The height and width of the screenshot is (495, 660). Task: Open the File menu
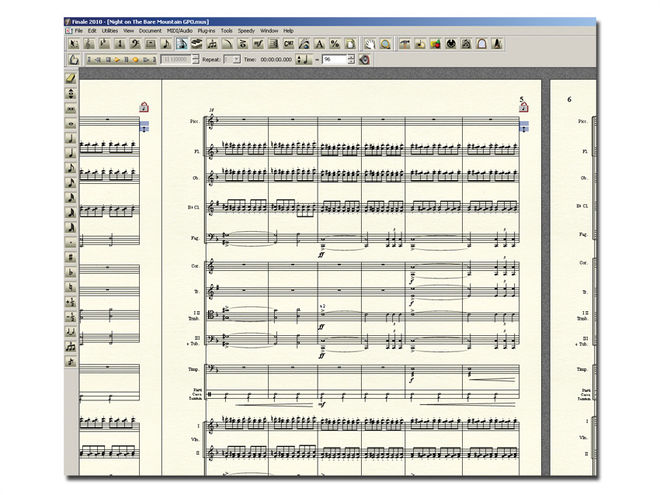click(78, 31)
